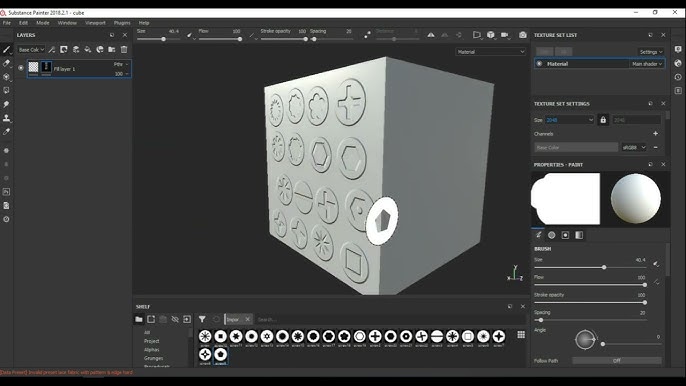Open the File menu

click(7, 23)
